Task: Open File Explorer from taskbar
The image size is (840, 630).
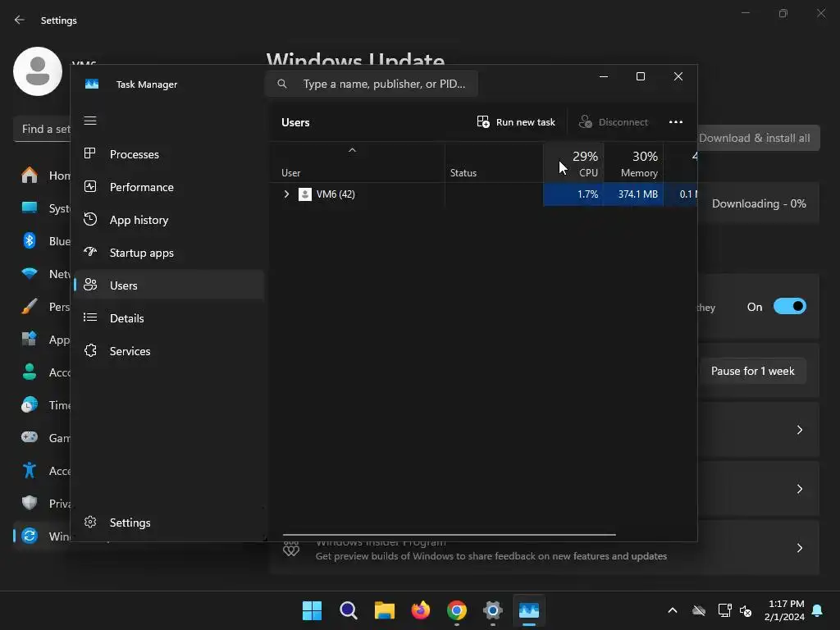Action: (x=384, y=610)
